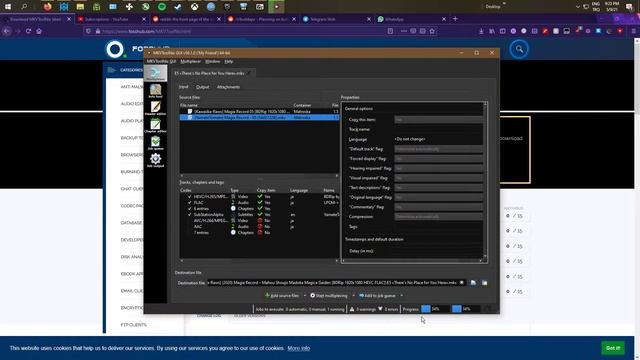Click the Start multiplexing icon
This screenshot has width=640, height=360.
(x=312, y=295)
